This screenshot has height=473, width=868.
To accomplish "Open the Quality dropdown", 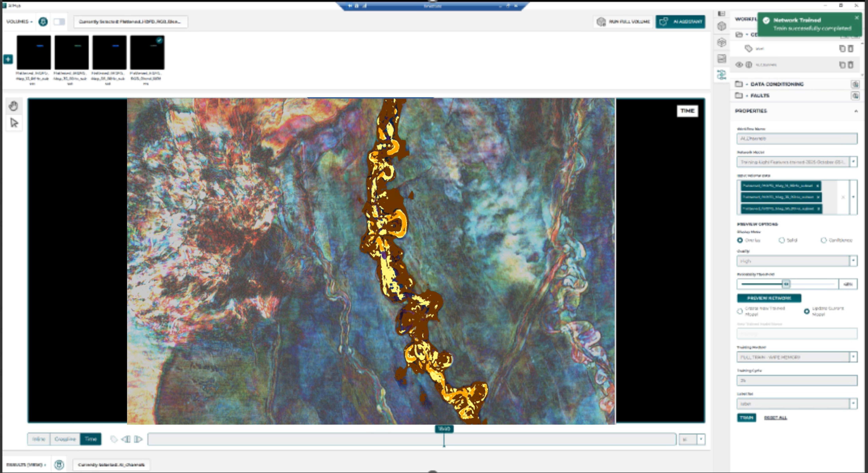I will [853, 261].
